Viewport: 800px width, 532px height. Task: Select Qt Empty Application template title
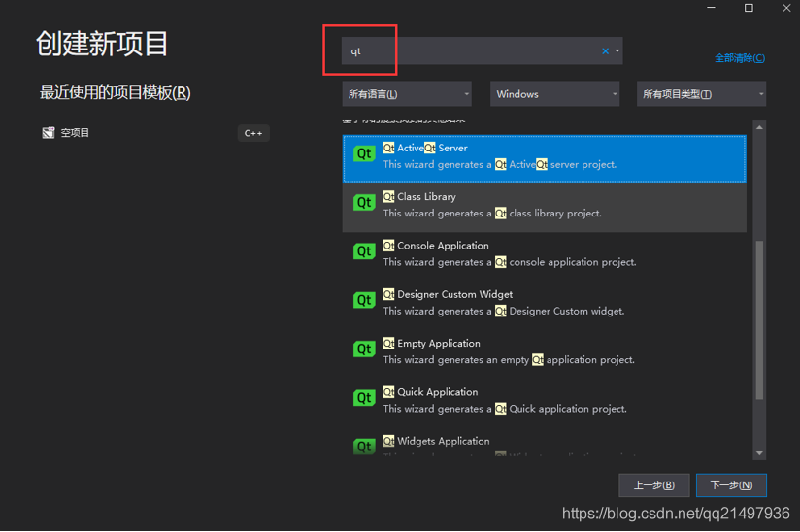point(432,344)
